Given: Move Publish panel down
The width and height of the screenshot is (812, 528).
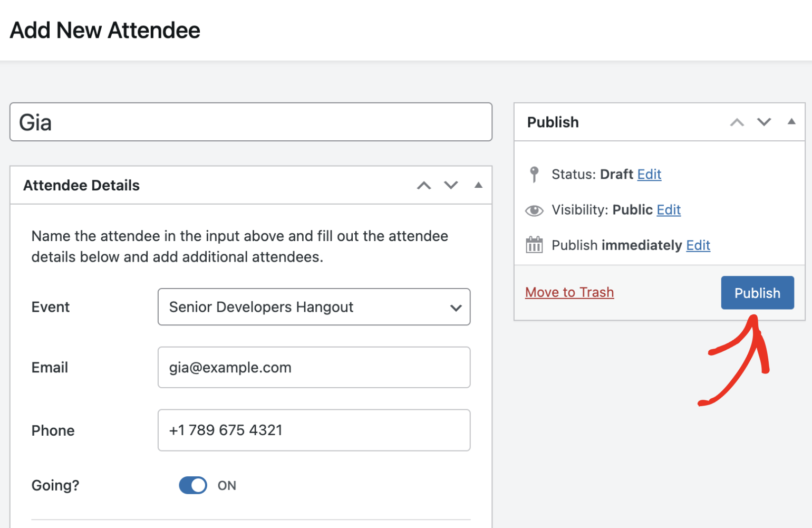Looking at the screenshot, I should (x=764, y=122).
